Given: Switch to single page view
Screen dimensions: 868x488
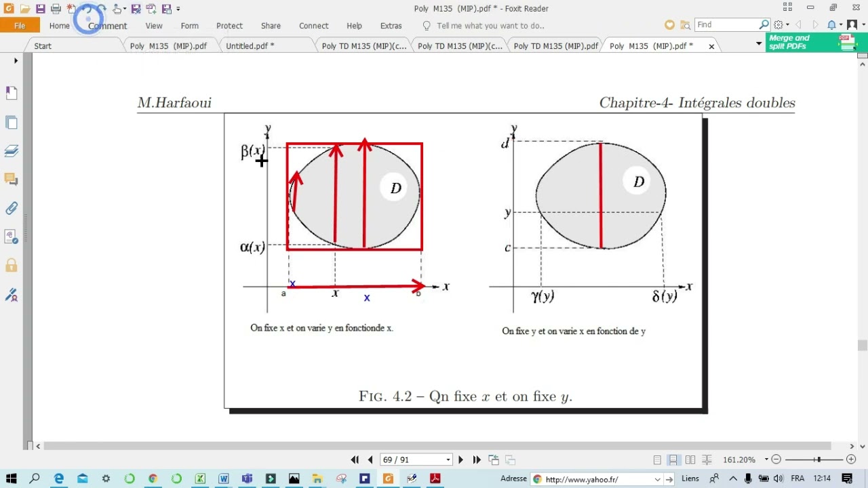Looking at the screenshot, I should (657, 460).
